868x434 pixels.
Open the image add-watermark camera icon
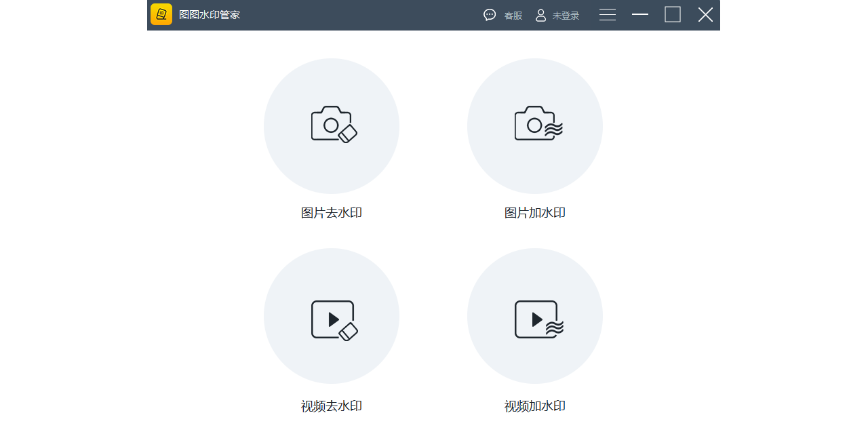tap(535, 126)
